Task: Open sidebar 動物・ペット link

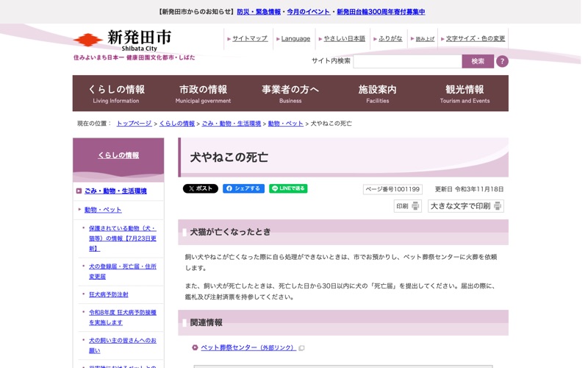Action: pos(103,210)
